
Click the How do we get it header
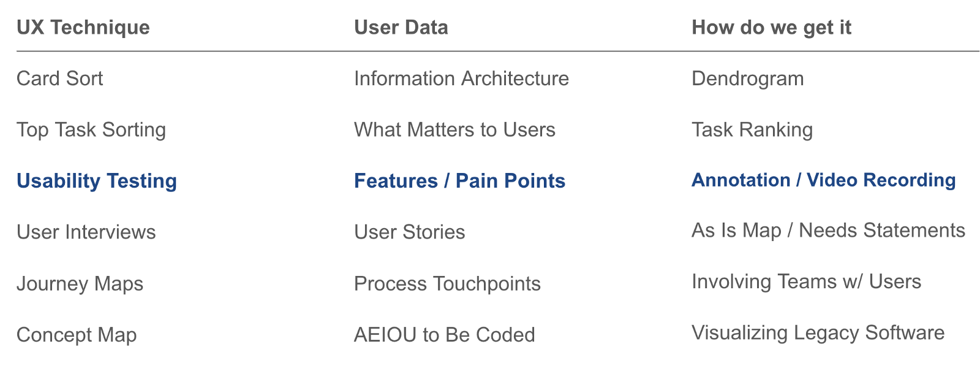[x=771, y=28]
